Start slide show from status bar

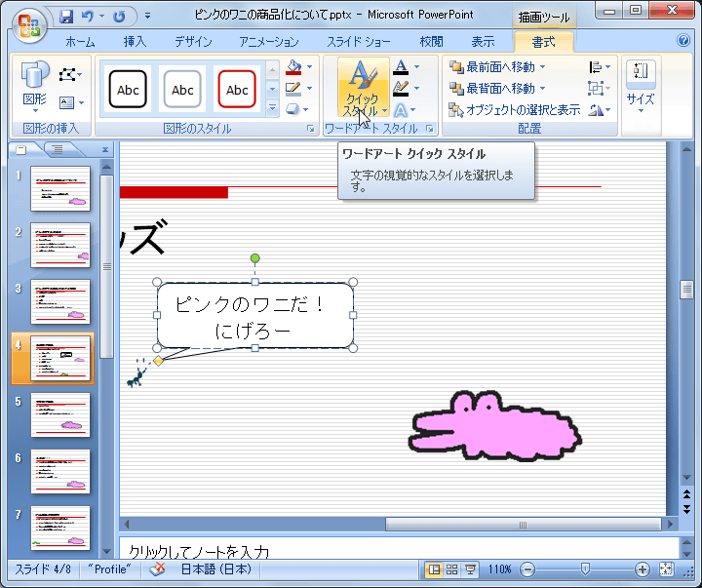point(470,569)
